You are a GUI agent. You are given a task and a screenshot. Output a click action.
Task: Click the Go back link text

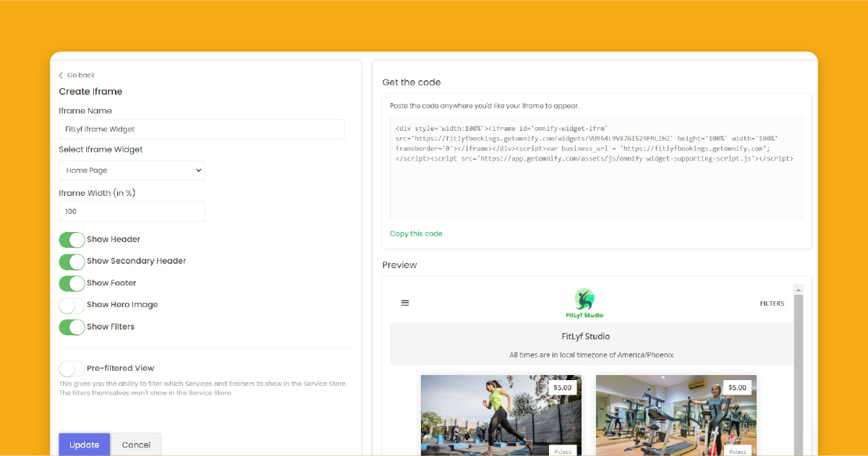point(81,75)
